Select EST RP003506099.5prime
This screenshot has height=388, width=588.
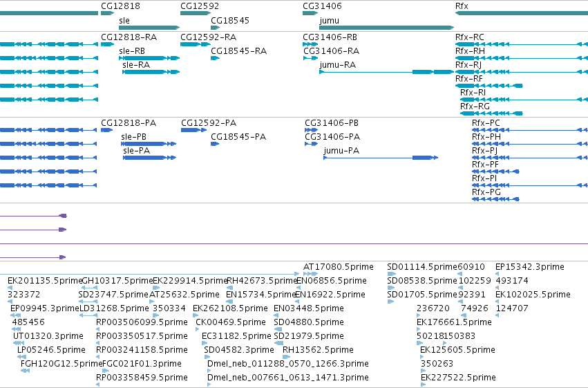click(142, 322)
